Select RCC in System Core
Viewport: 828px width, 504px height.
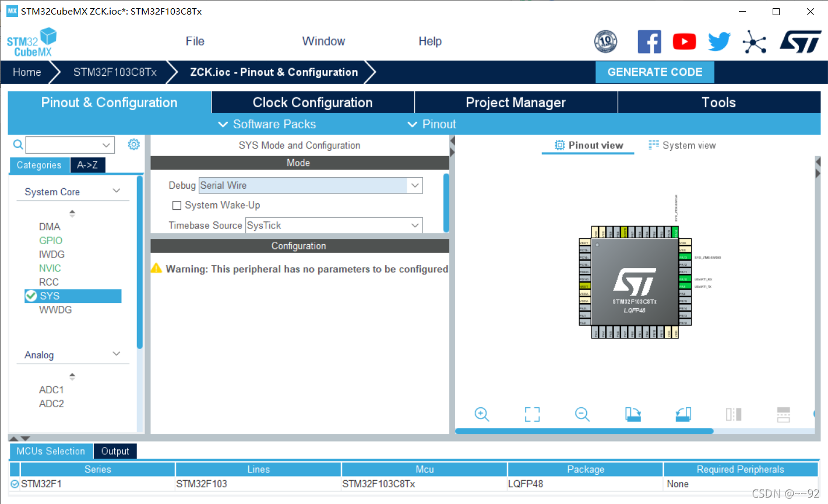[x=49, y=282]
